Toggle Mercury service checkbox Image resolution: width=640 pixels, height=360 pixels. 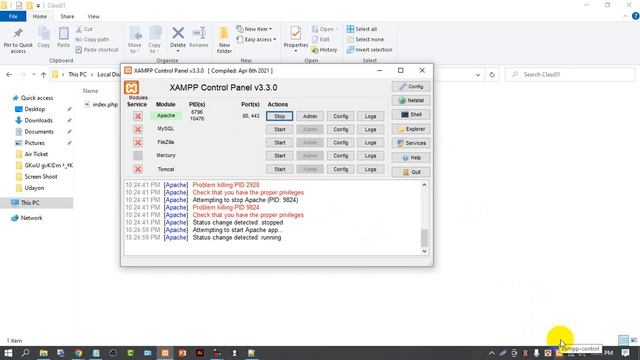click(138, 156)
